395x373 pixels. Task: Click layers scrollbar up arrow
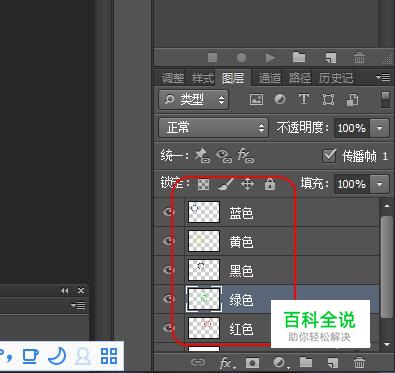pyautogui.click(x=387, y=206)
